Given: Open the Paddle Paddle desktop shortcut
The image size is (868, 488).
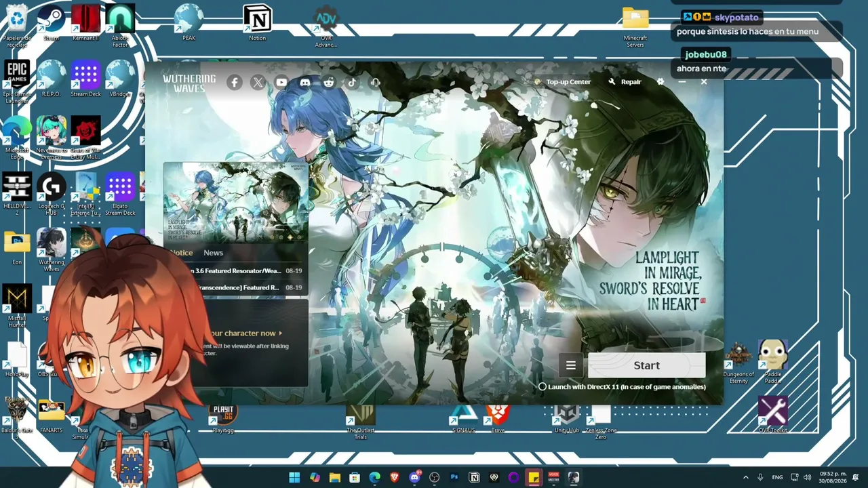Looking at the screenshot, I should (x=773, y=361).
